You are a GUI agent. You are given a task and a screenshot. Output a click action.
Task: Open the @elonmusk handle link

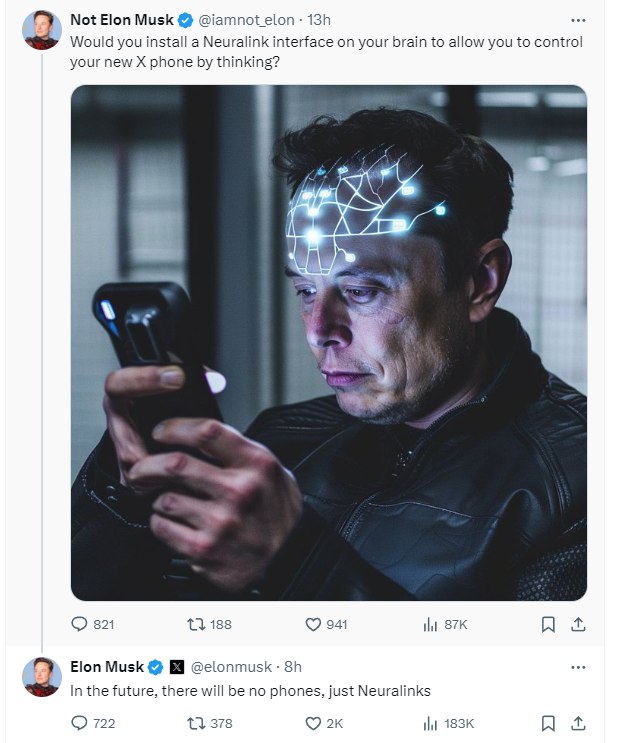click(231, 667)
